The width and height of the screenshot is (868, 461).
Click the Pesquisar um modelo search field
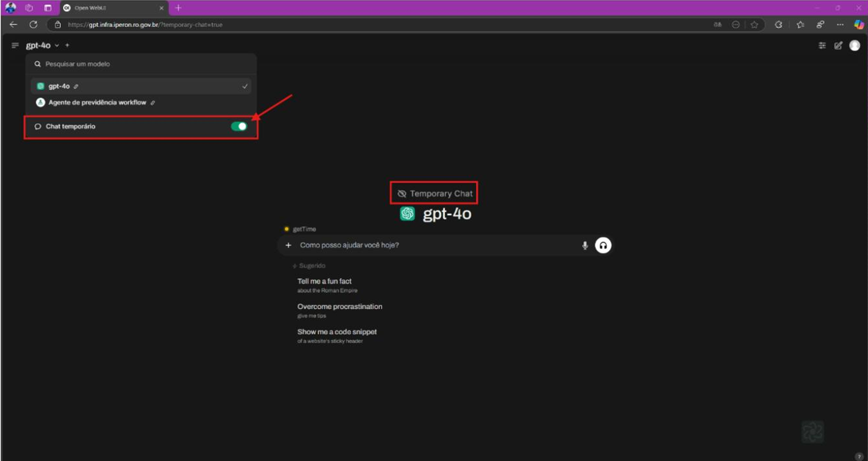coord(141,64)
